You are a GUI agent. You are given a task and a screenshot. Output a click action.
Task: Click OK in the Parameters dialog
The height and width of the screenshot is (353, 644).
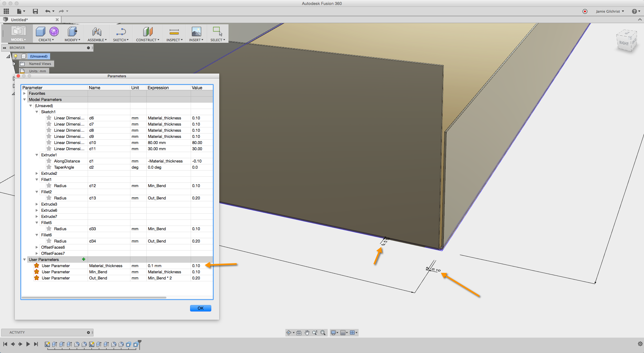(201, 308)
